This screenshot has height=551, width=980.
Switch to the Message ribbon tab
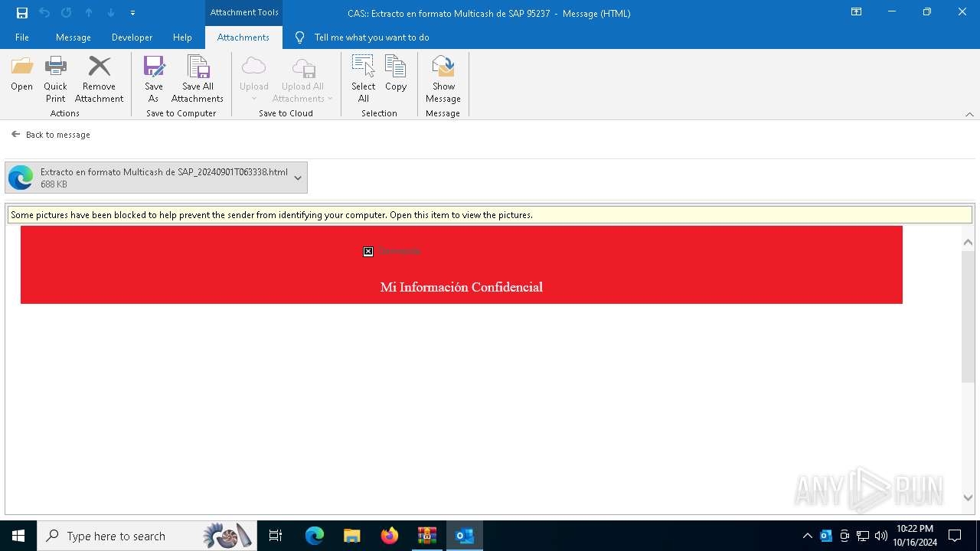[x=73, y=37]
